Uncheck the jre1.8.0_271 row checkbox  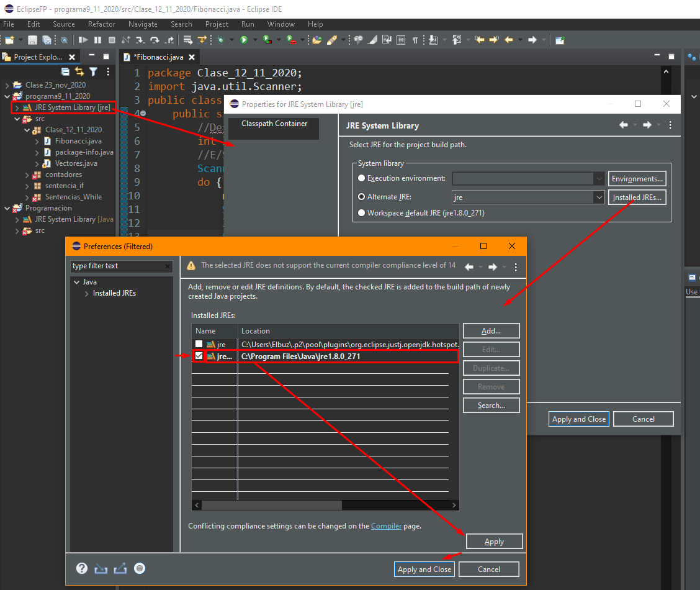(199, 356)
